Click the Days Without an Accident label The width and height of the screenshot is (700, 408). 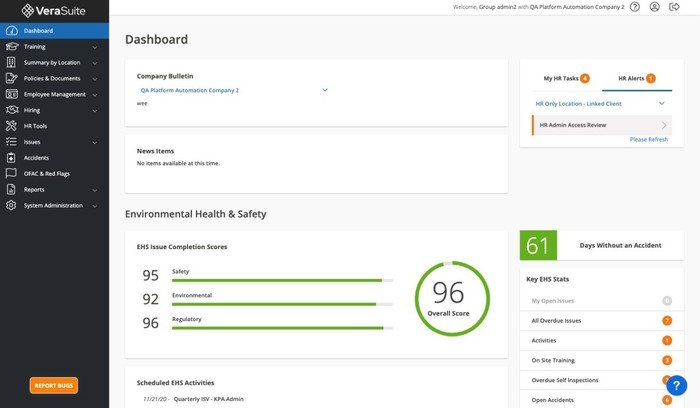tap(621, 246)
